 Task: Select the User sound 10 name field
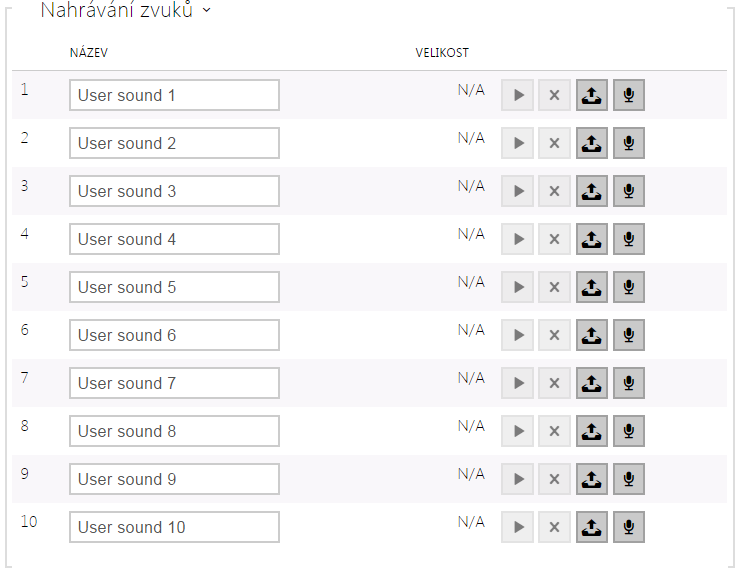point(174,527)
